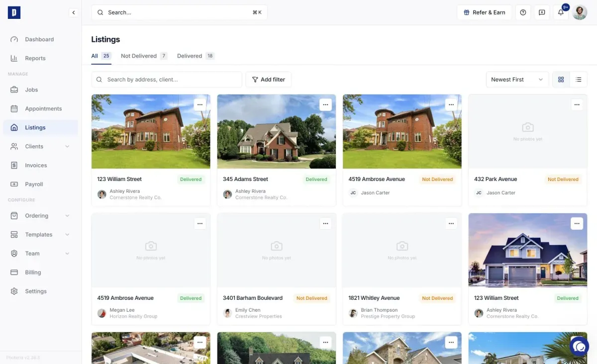The height and width of the screenshot is (364, 597).
Task: Click Megan Lee client name
Action: coord(122,310)
